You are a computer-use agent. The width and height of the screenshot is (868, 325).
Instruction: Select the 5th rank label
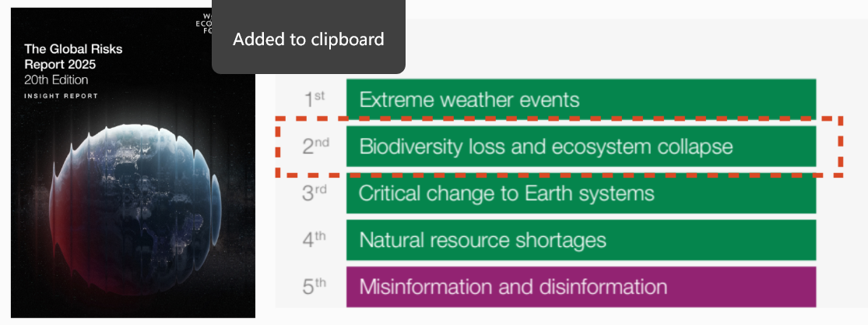coord(314,288)
